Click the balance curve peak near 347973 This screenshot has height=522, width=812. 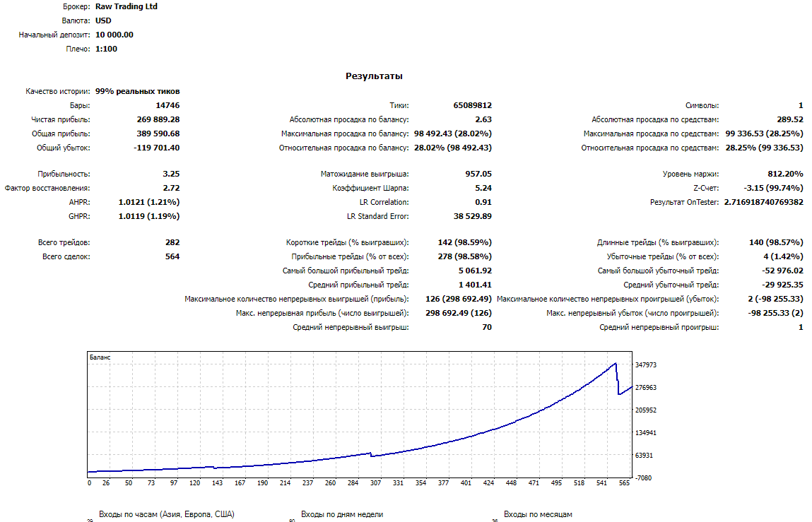(616, 364)
